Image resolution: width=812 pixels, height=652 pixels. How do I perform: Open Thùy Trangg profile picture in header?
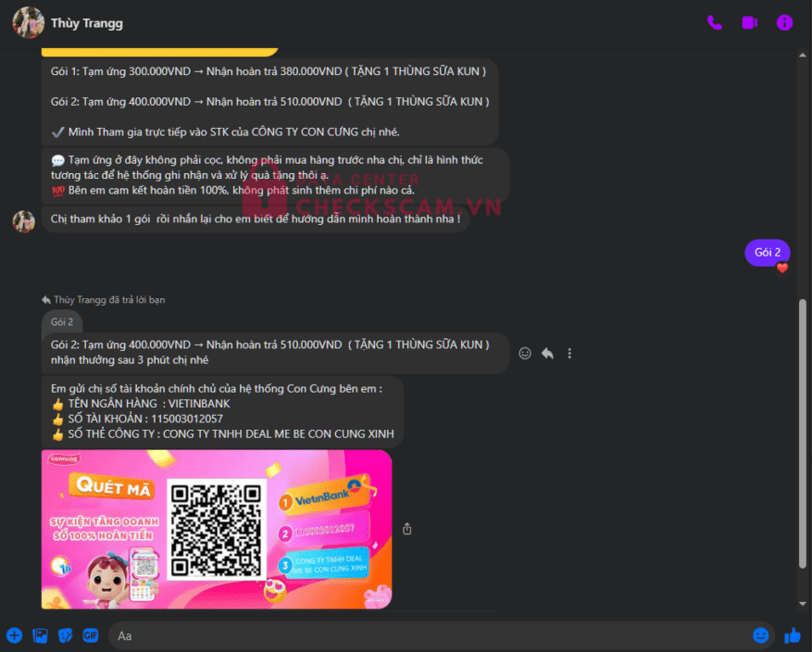[29, 23]
